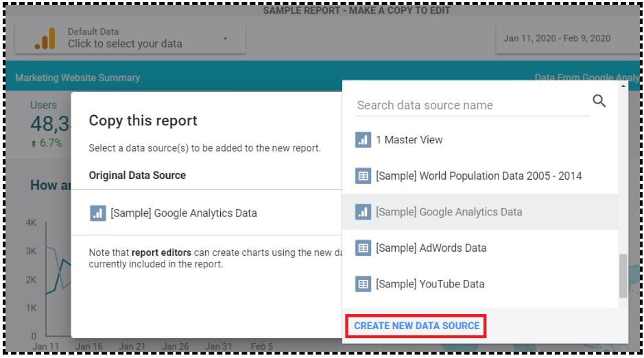Select [Sample] YouTube Data source
Viewport: 644px width, 358px height.
point(479,284)
